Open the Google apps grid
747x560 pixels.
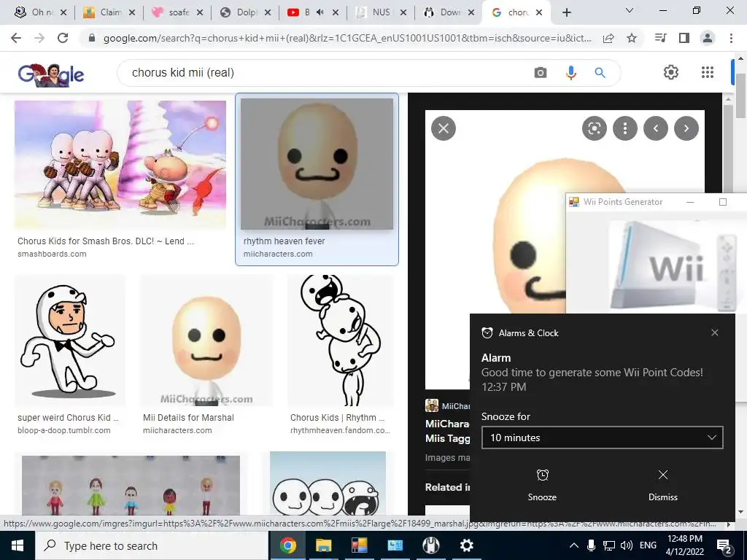(708, 72)
